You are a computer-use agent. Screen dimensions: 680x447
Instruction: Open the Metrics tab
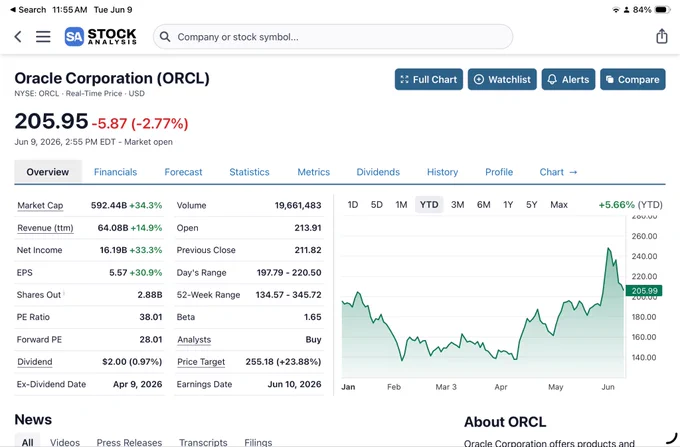point(314,172)
